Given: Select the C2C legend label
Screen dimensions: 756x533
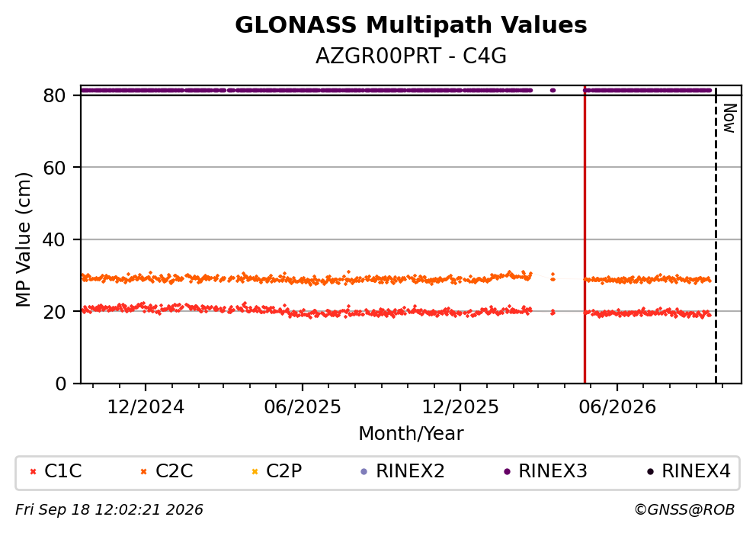Looking at the screenshot, I should point(174,471).
